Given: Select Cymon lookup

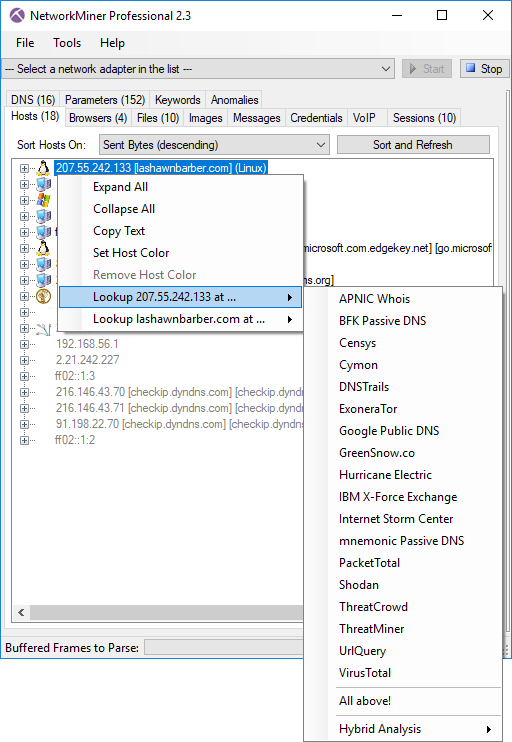Looking at the screenshot, I should tap(403, 365).
